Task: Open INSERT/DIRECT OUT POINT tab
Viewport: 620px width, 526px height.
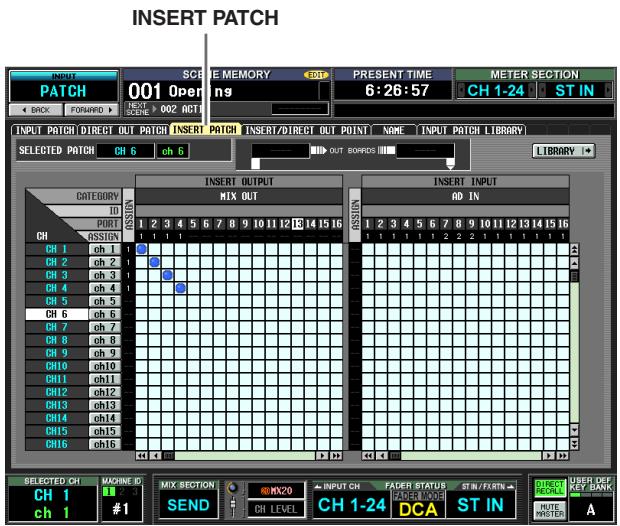Action: (306, 130)
